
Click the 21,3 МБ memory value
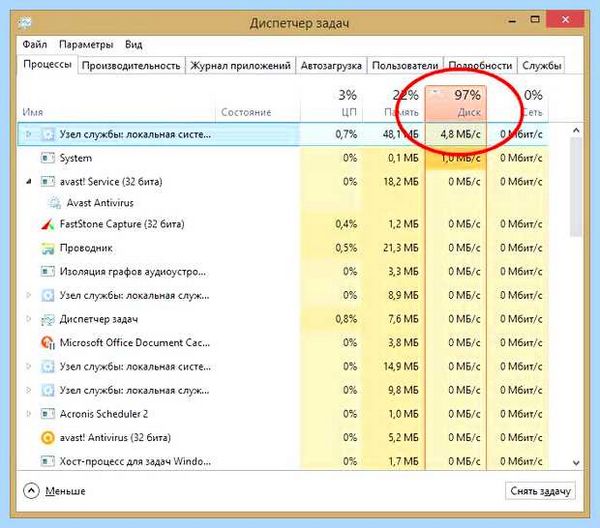[x=401, y=248]
